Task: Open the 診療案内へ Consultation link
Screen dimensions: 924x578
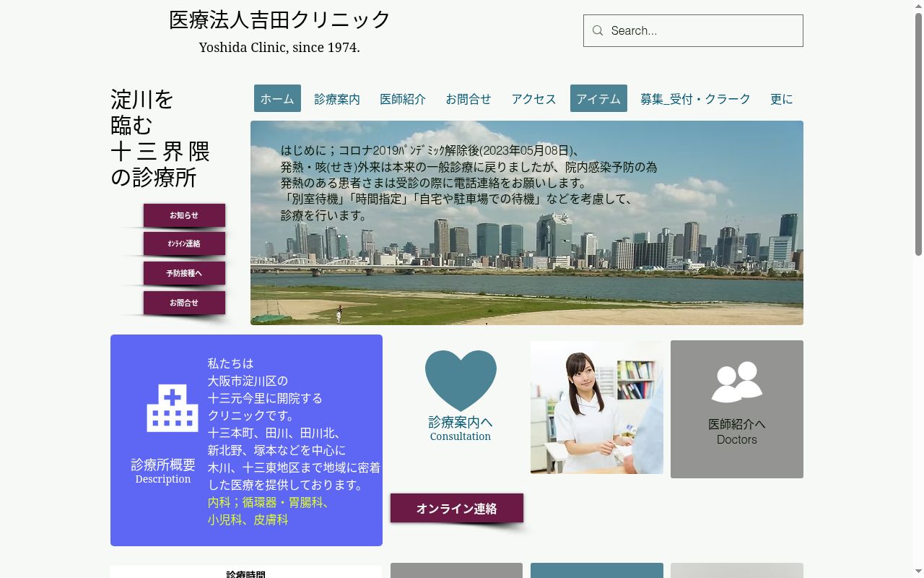Action: [461, 428]
